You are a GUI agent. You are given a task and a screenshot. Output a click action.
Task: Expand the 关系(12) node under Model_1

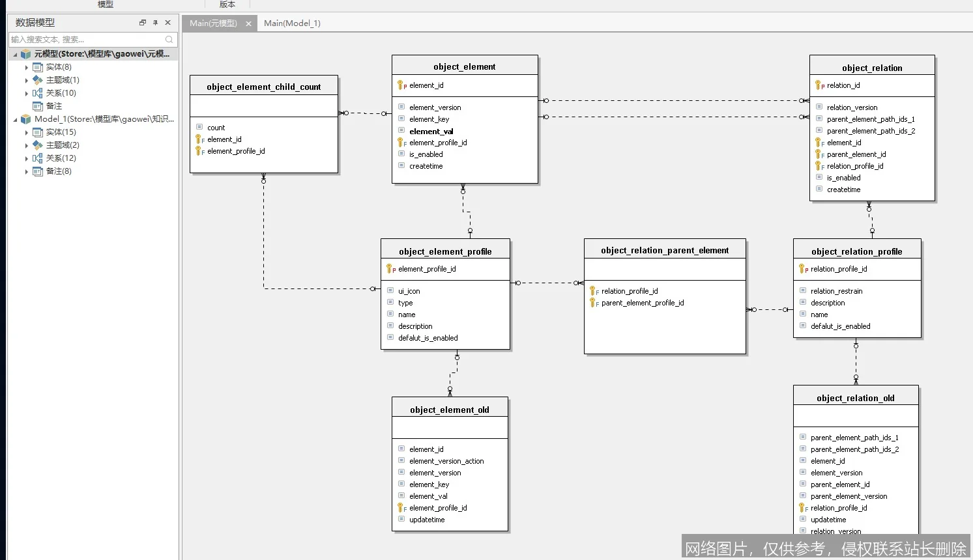point(27,158)
